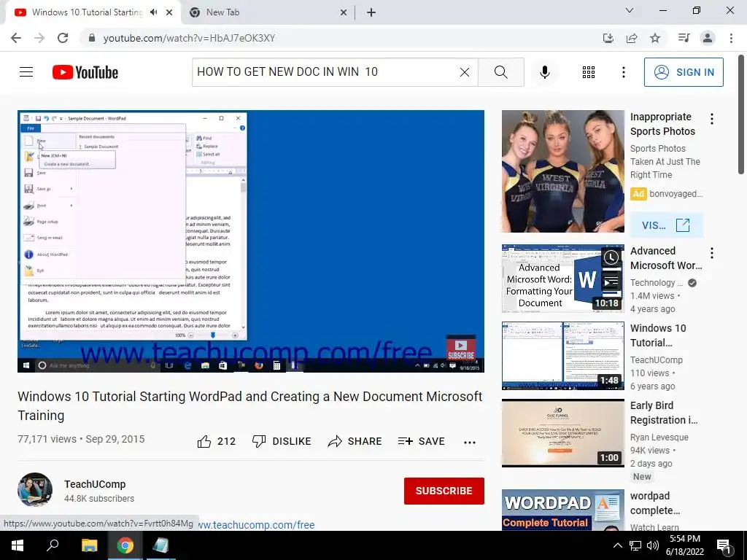
Task: Open tab search dropdown chevron
Action: pyautogui.click(x=630, y=10)
